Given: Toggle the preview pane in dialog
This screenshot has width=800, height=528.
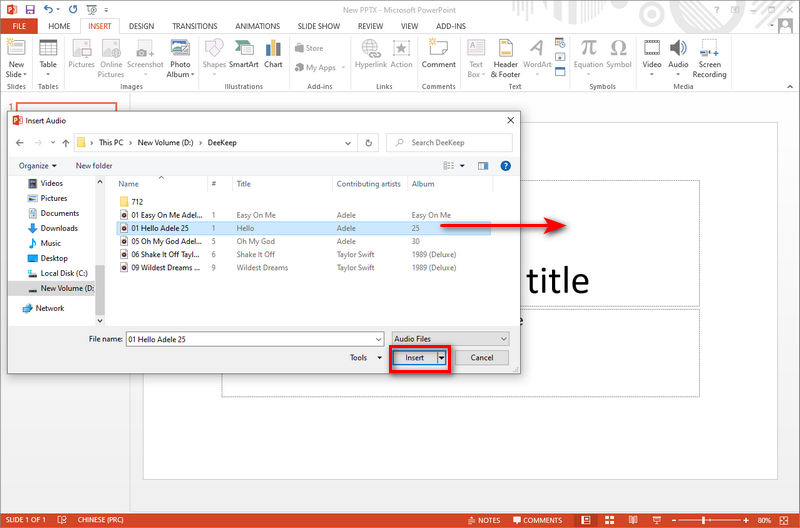Looking at the screenshot, I should 483,166.
